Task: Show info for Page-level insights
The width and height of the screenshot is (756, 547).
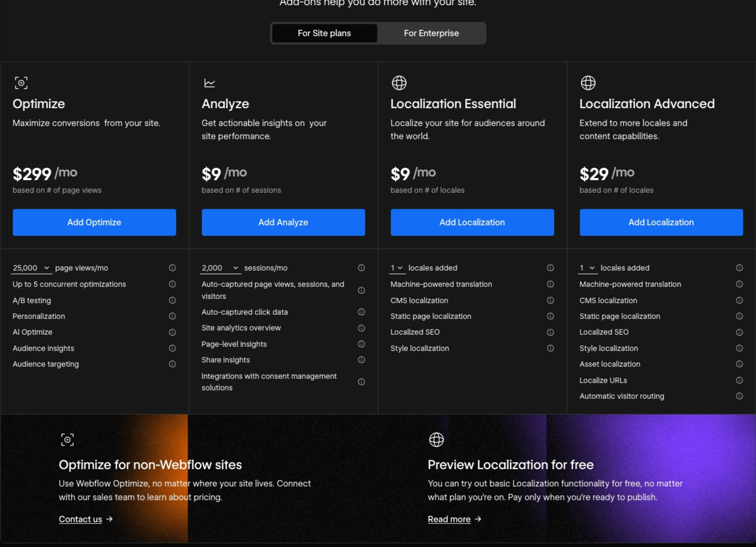Action: [361, 344]
